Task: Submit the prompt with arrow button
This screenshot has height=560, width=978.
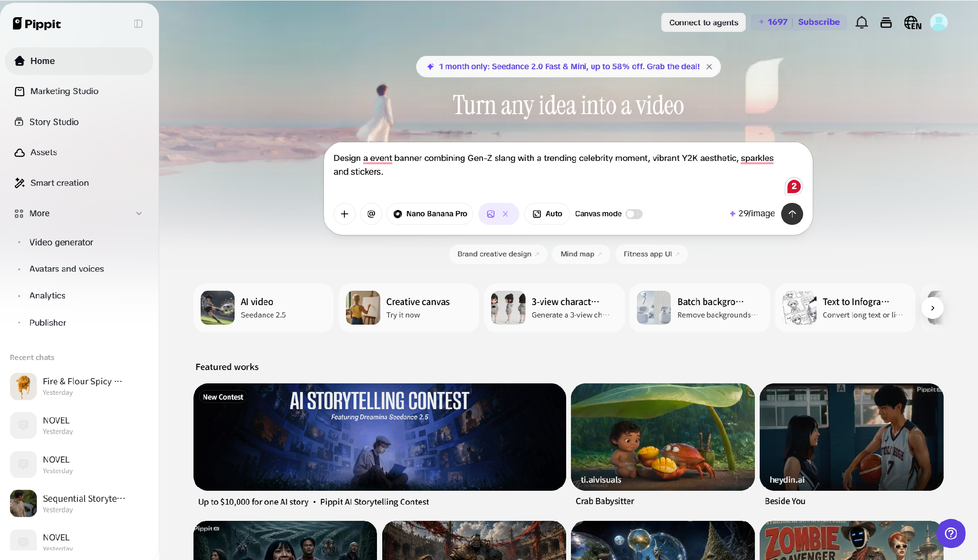Action: [792, 214]
